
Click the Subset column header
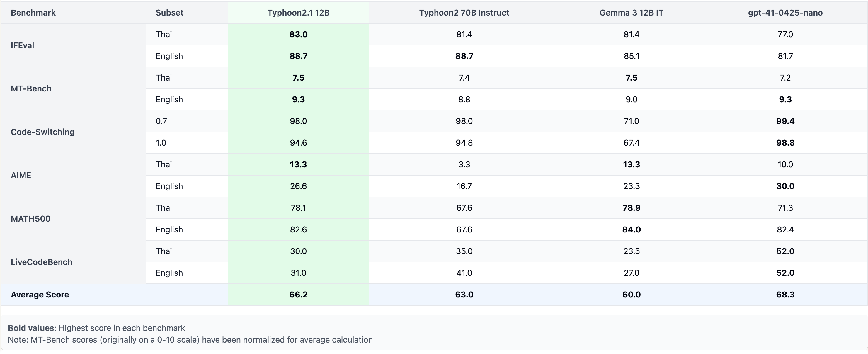tap(169, 13)
